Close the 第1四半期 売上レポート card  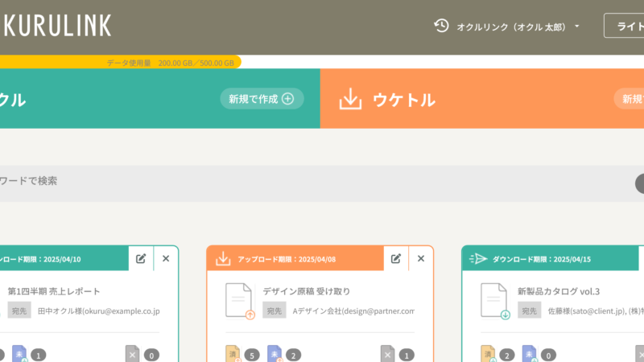(x=166, y=258)
